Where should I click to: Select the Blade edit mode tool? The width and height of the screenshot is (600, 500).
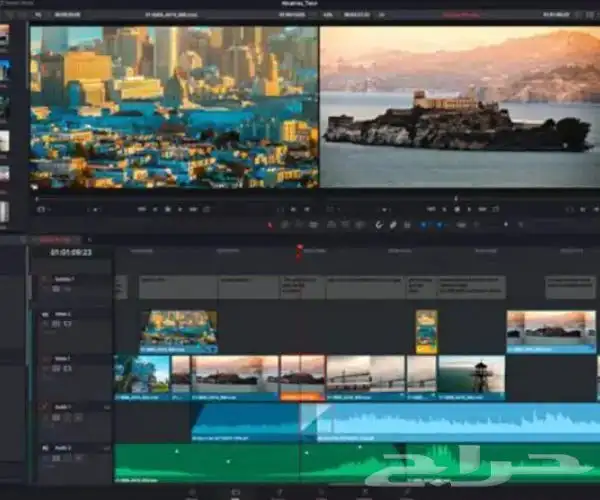pos(313,225)
